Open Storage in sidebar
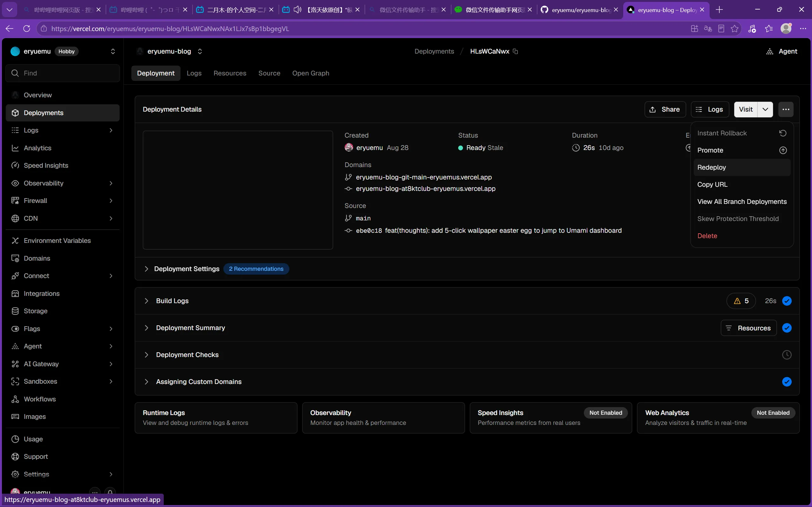Viewport: 812px width, 507px height. (x=63, y=311)
